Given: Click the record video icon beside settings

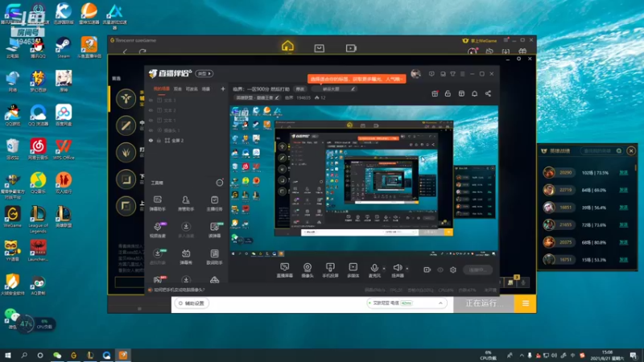Looking at the screenshot, I should click(427, 269).
